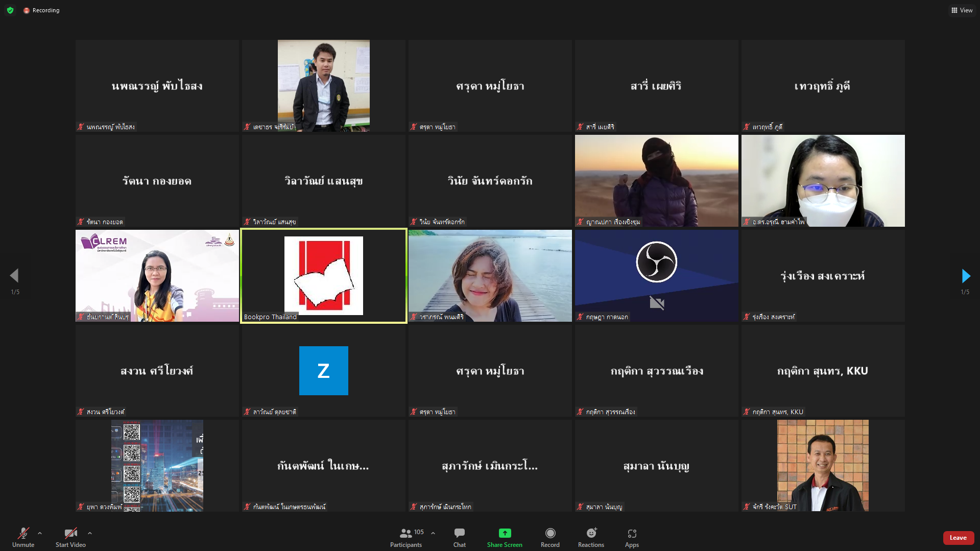The image size is (980, 551).
Task: Open the Chat panel
Action: (459, 537)
